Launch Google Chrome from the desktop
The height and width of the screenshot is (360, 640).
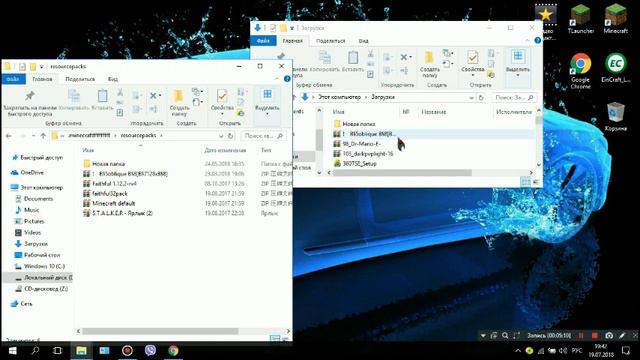point(580,71)
